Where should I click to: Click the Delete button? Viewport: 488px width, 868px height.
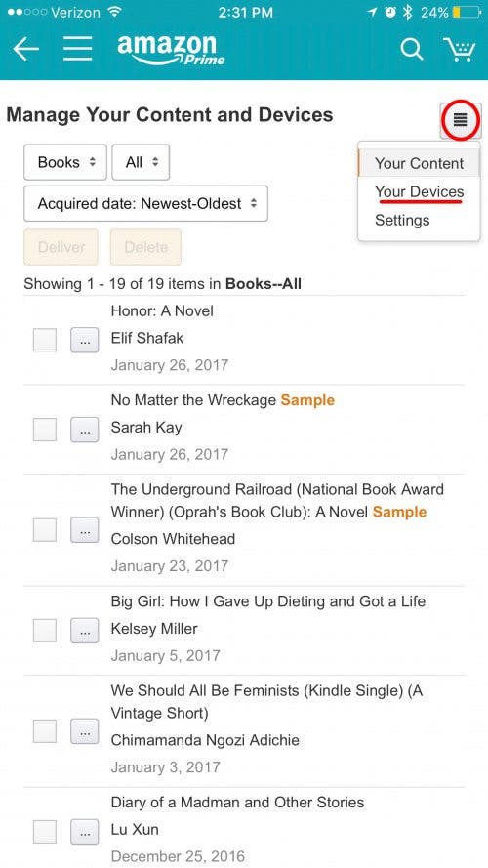click(x=146, y=247)
